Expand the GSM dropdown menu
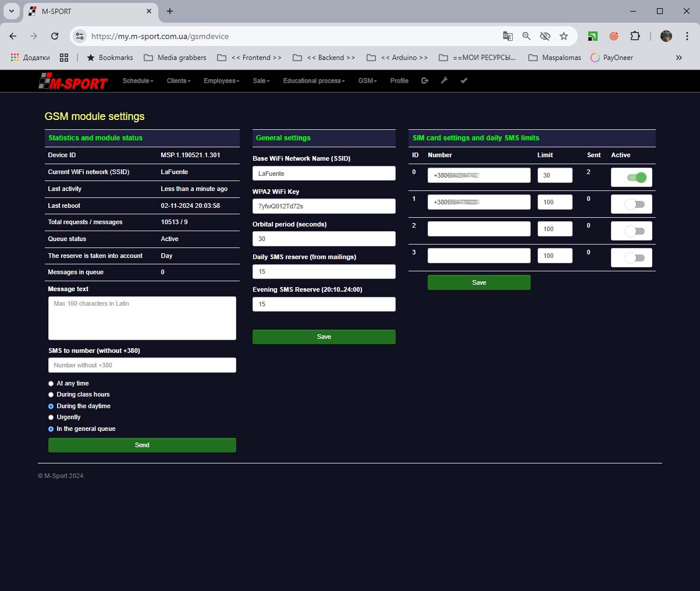Viewport: 700px width, 591px height. pyautogui.click(x=367, y=81)
